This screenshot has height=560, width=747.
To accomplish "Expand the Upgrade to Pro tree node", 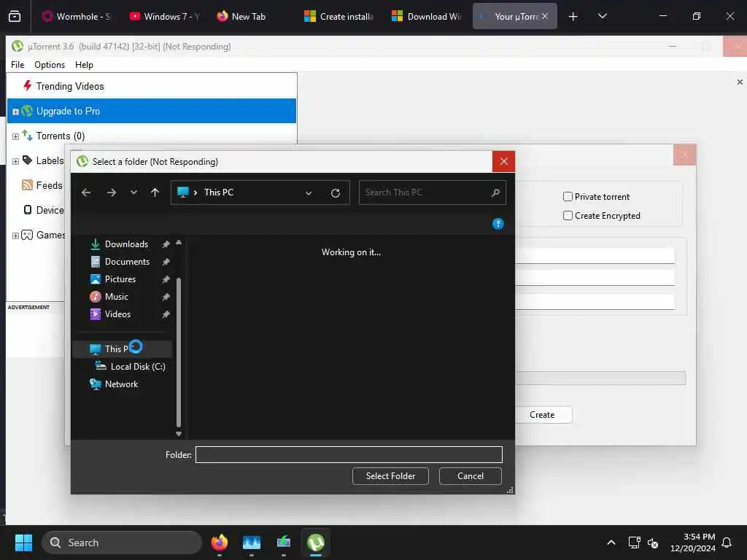I will [15, 112].
